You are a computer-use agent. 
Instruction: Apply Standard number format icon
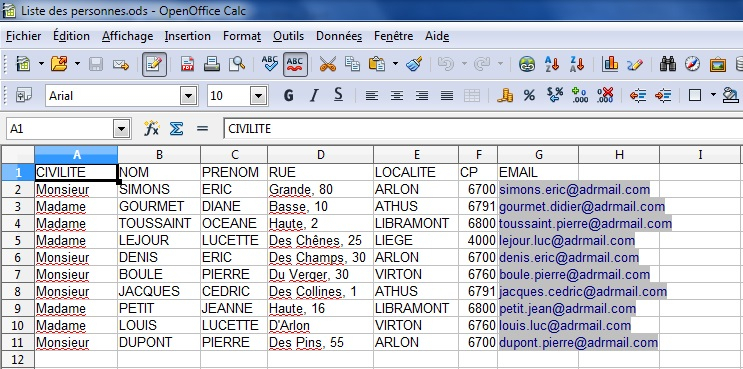pos(554,95)
